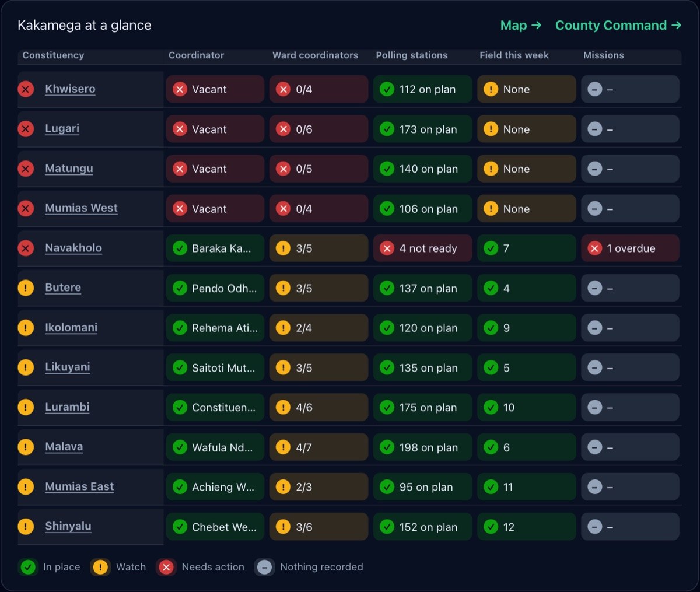Click the green check on '95 on plan'
The image size is (700, 592).
click(387, 487)
